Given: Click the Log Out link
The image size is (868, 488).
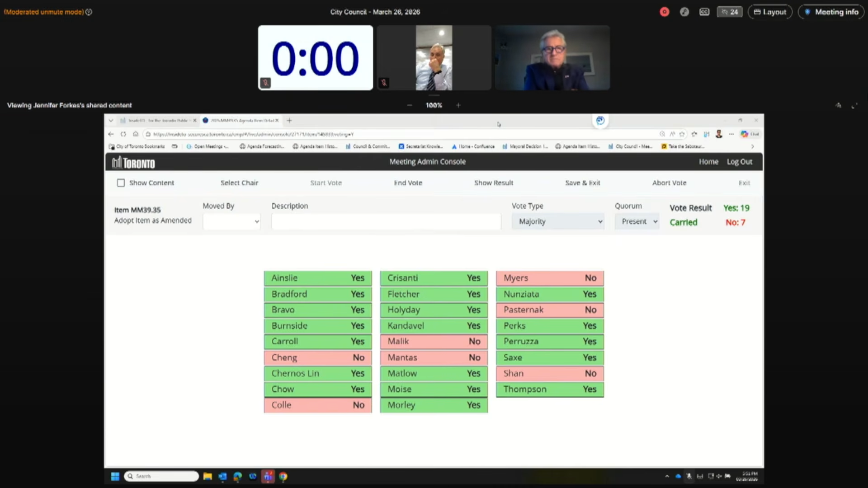Looking at the screenshot, I should [740, 162].
